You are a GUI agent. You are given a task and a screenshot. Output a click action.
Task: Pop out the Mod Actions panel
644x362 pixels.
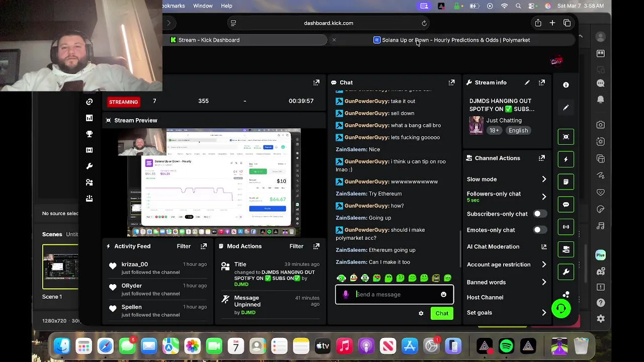point(316,246)
